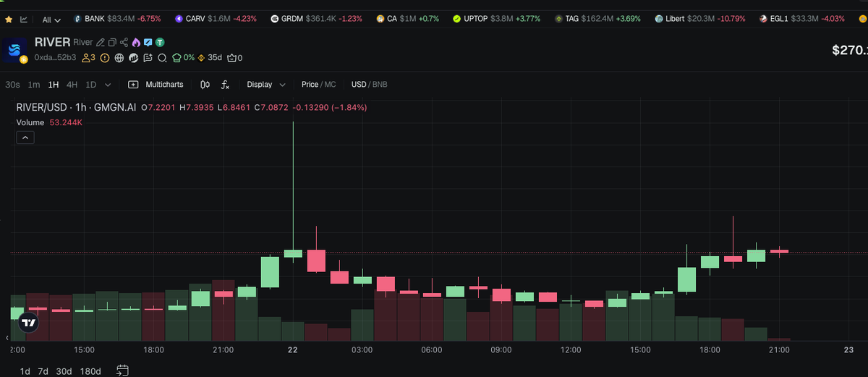Click the green chef hat 0% icon
The width and height of the screenshot is (868, 377).
pos(183,58)
